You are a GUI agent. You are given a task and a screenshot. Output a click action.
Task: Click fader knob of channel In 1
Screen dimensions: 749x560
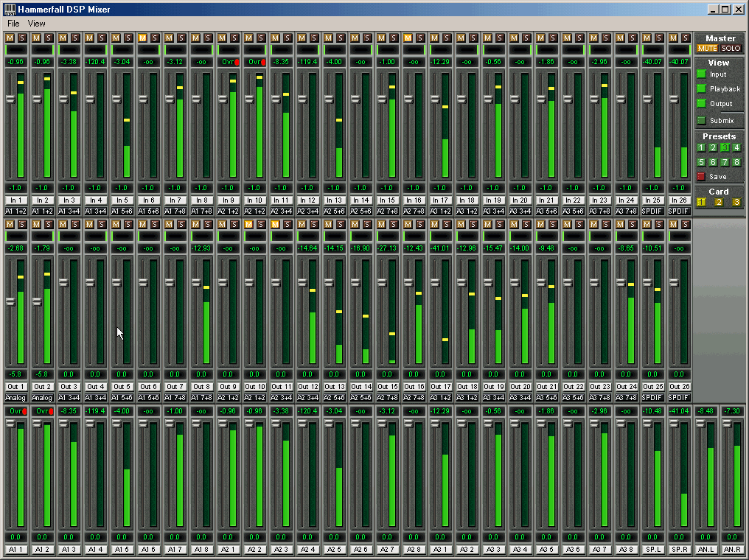tap(10, 99)
